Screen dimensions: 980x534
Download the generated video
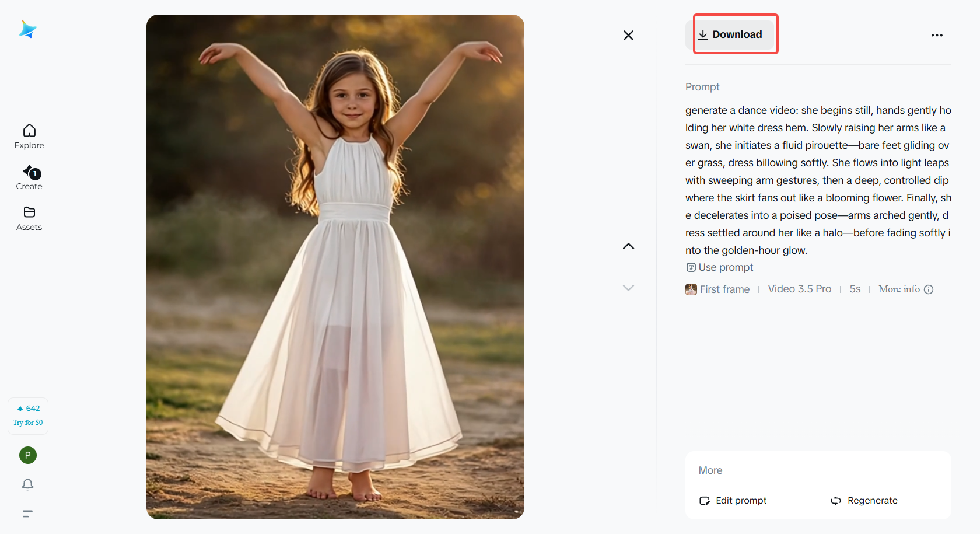(730, 34)
